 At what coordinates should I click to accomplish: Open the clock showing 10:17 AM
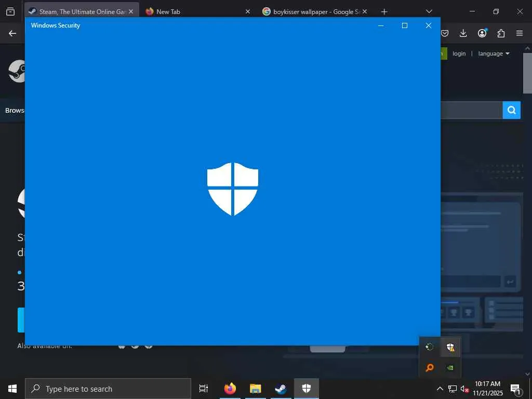click(x=488, y=389)
